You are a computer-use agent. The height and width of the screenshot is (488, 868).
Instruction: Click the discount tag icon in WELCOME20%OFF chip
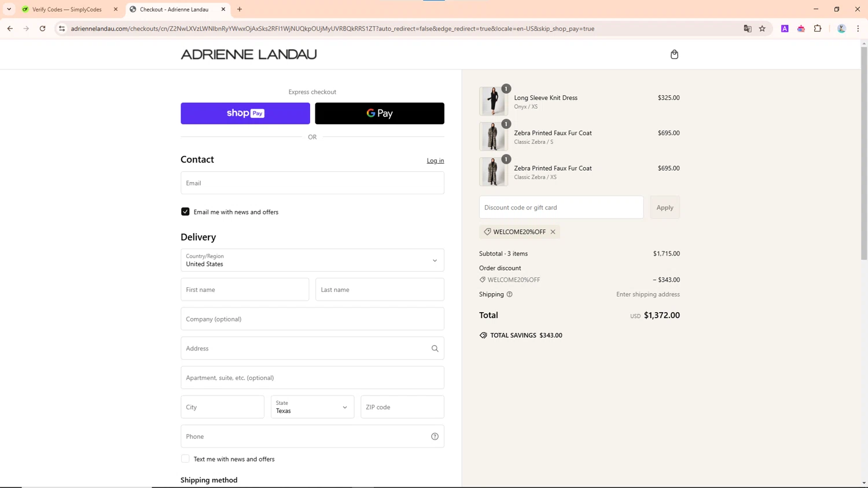coord(487,232)
